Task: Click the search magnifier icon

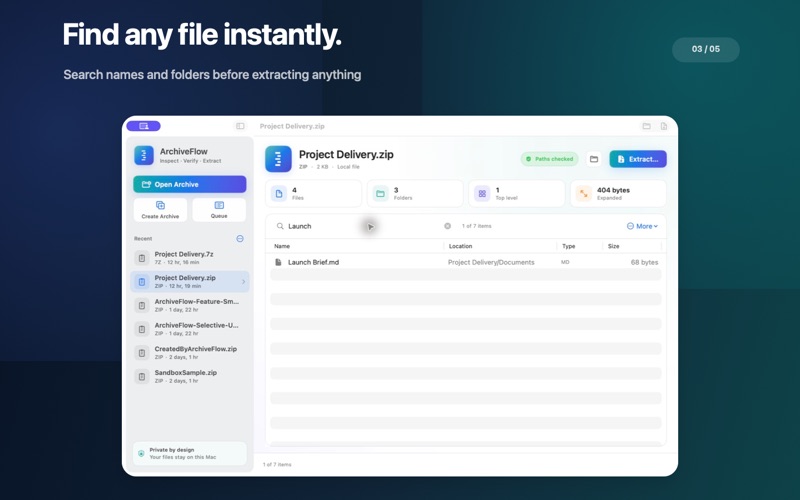Action: click(x=280, y=226)
